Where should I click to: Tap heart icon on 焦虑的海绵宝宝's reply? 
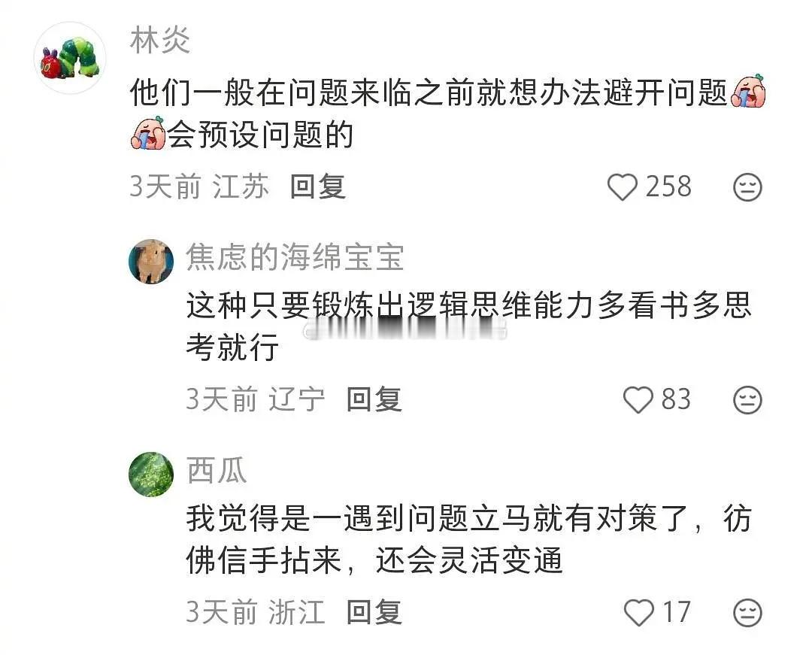click(638, 400)
